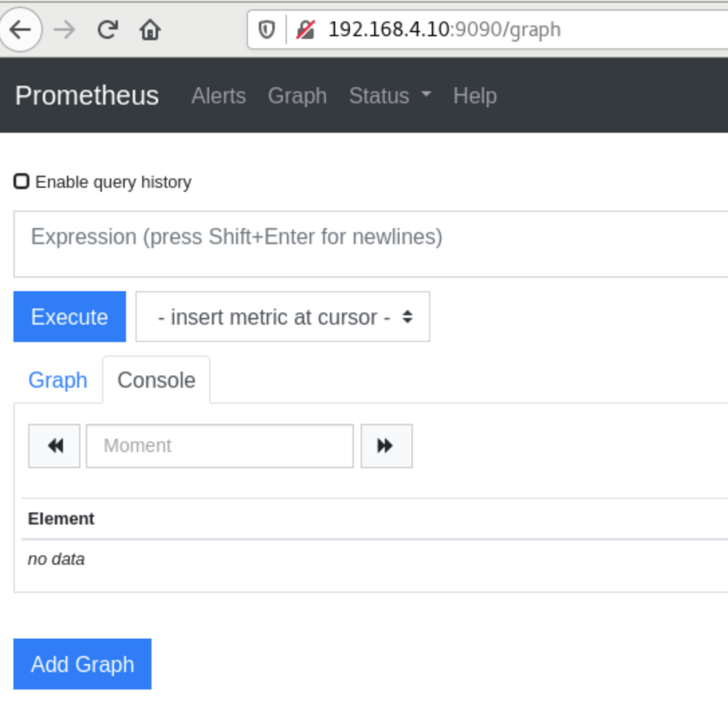Enable query history checkbox
The width and height of the screenshot is (728, 715).
(x=21, y=181)
